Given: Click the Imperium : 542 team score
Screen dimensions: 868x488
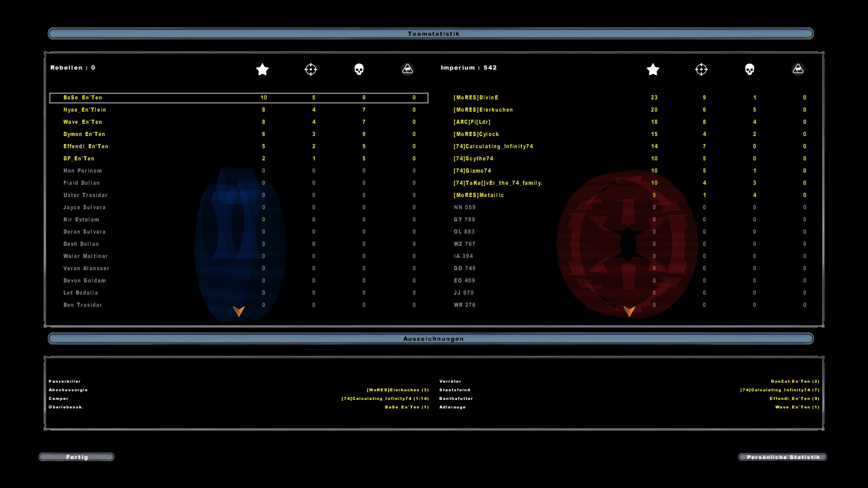Looking at the screenshot, I should 469,67.
